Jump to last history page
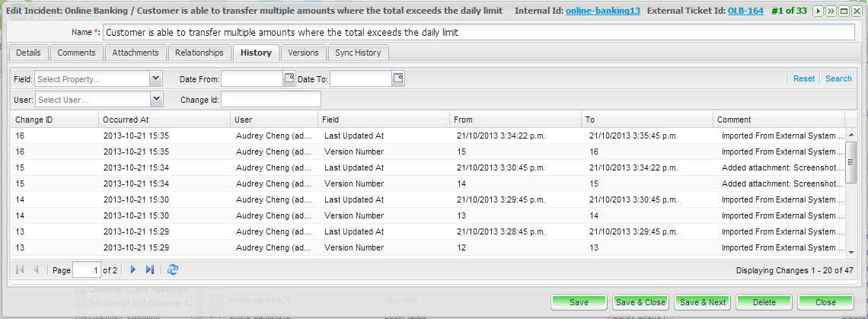Screen dimensions: 868x319 [x=150, y=270]
